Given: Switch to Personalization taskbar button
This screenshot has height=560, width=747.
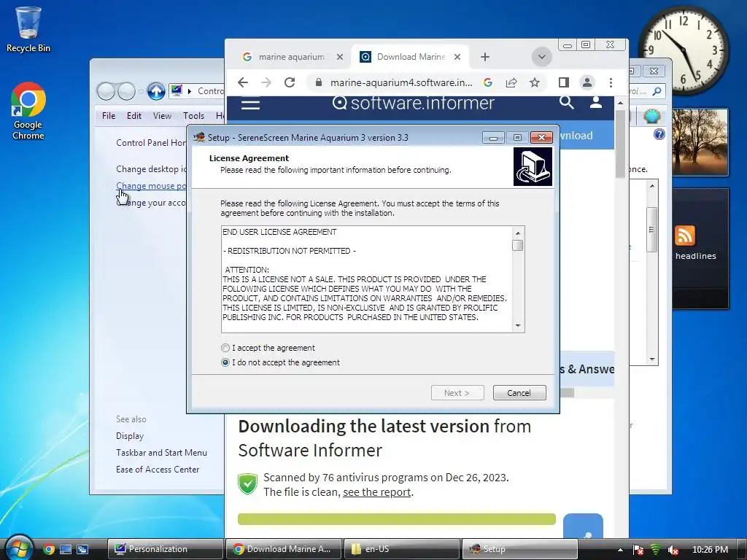Looking at the screenshot, I should [166, 549].
